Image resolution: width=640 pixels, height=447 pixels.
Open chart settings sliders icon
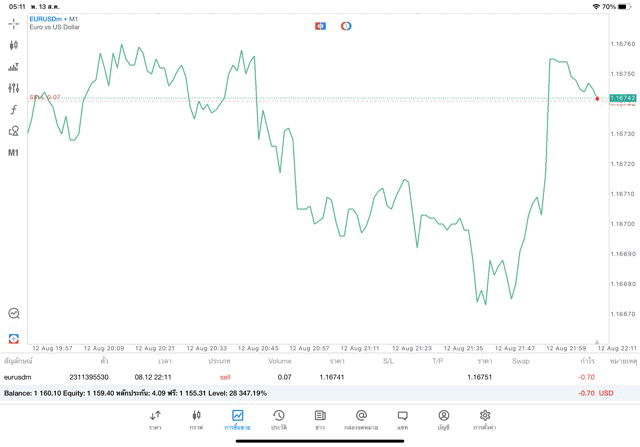pyautogui.click(x=13, y=89)
